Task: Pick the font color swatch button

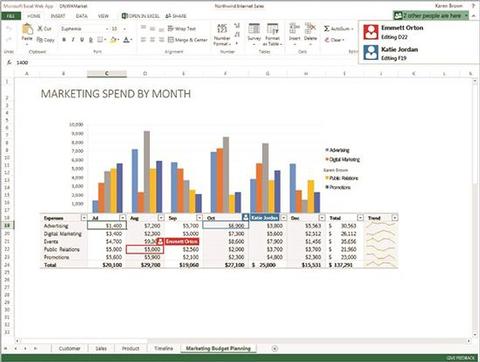Action: pos(127,40)
